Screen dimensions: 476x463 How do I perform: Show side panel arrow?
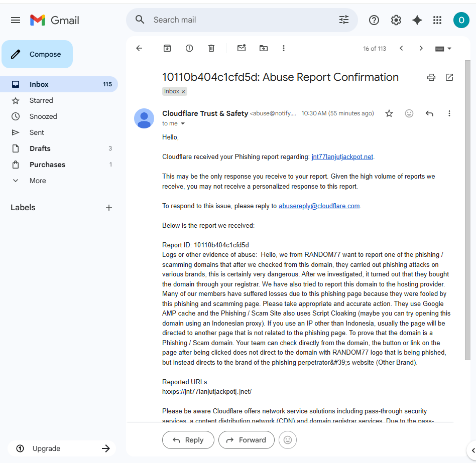pyautogui.click(x=472, y=450)
